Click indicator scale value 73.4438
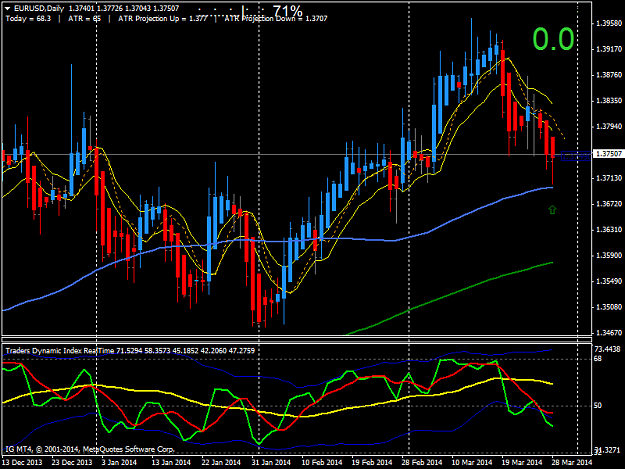Viewport: 625px width, 469px height. coord(607,349)
